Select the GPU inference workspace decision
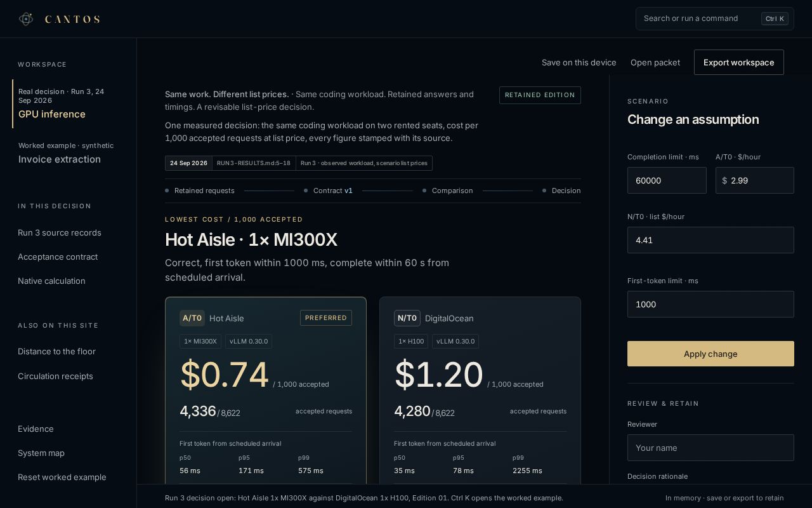 [x=69, y=104]
